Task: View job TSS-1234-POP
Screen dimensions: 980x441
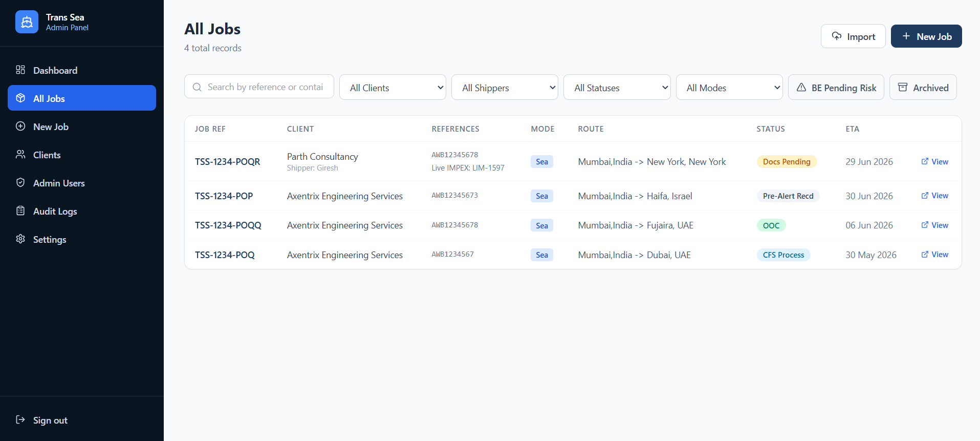Action: click(935, 195)
